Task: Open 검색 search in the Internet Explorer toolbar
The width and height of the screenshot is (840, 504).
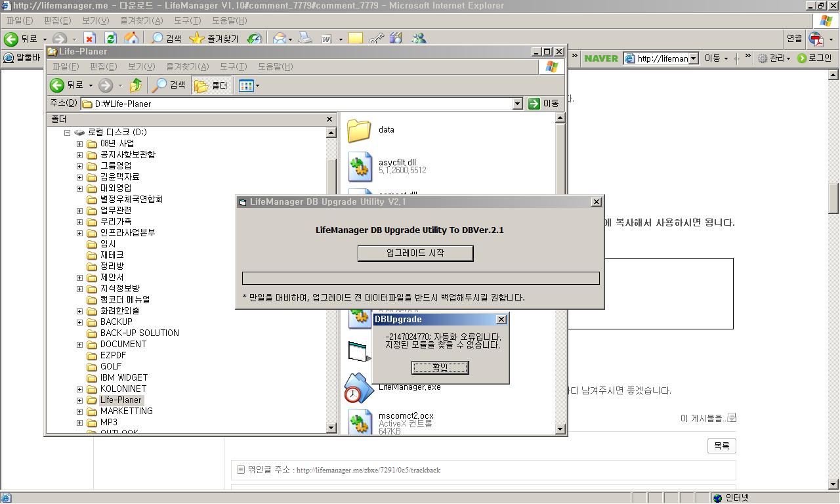Action: 166,39
